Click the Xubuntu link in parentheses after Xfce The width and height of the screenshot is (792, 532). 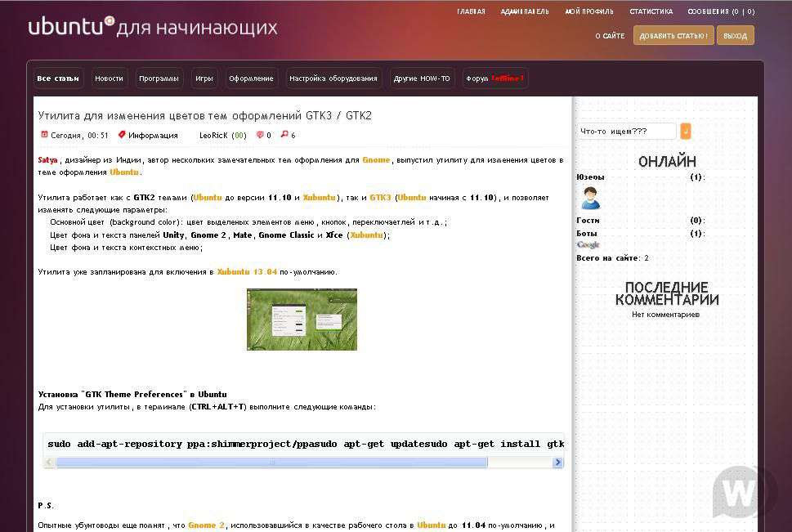point(367,235)
